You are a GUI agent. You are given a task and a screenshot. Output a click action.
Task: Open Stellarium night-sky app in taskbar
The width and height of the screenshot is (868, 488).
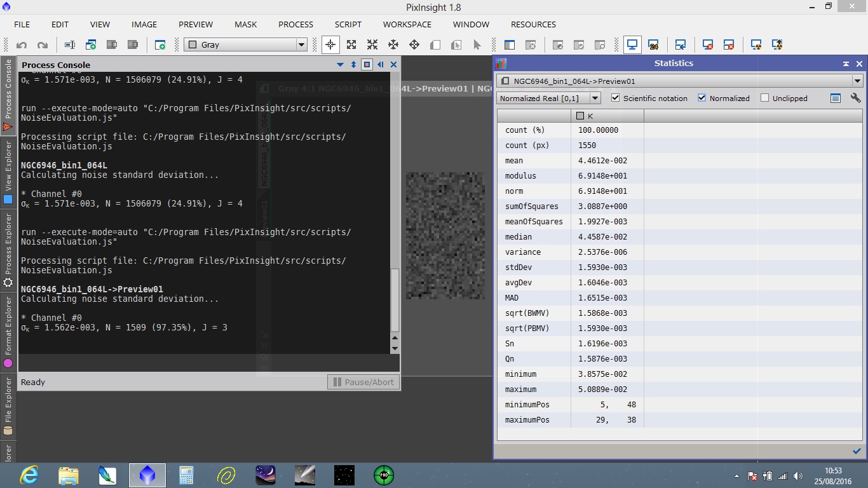tap(265, 475)
